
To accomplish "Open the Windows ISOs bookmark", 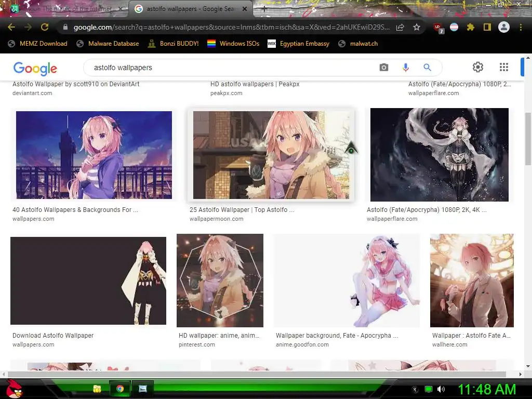I will coord(233,44).
